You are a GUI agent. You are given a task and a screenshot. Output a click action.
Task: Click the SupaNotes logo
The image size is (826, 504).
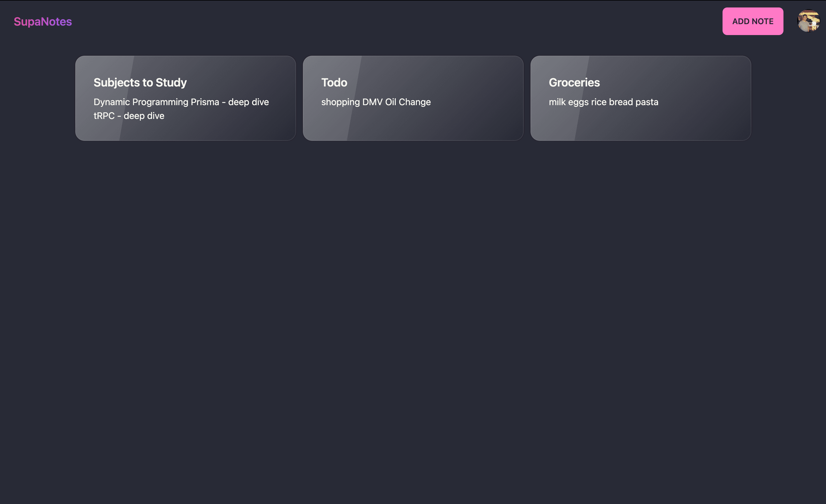pyautogui.click(x=43, y=22)
